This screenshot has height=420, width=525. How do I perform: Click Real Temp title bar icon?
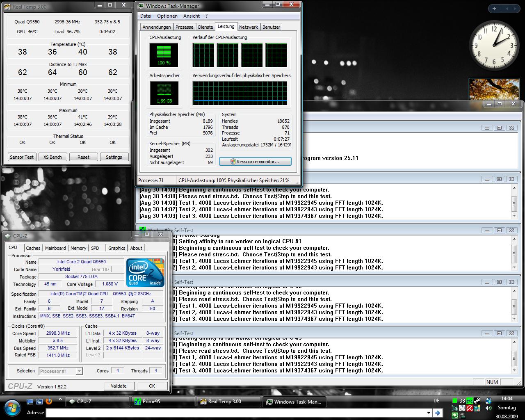coord(8,7)
